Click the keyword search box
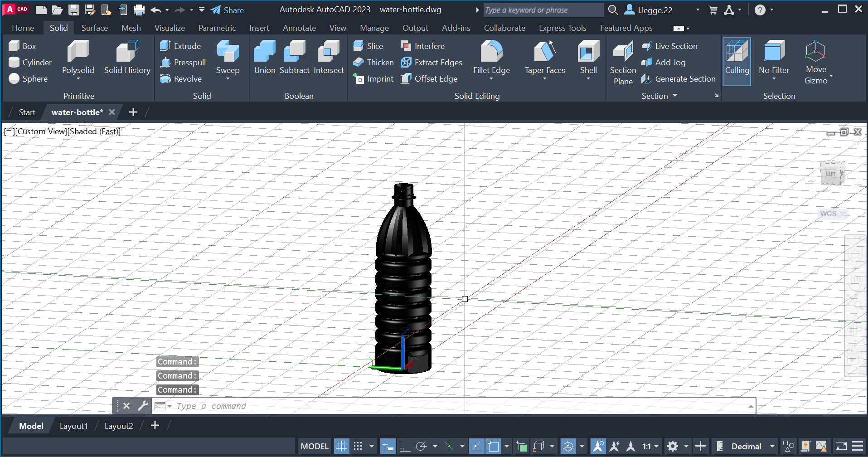The image size is (868, 457). [x=543, y=10]
